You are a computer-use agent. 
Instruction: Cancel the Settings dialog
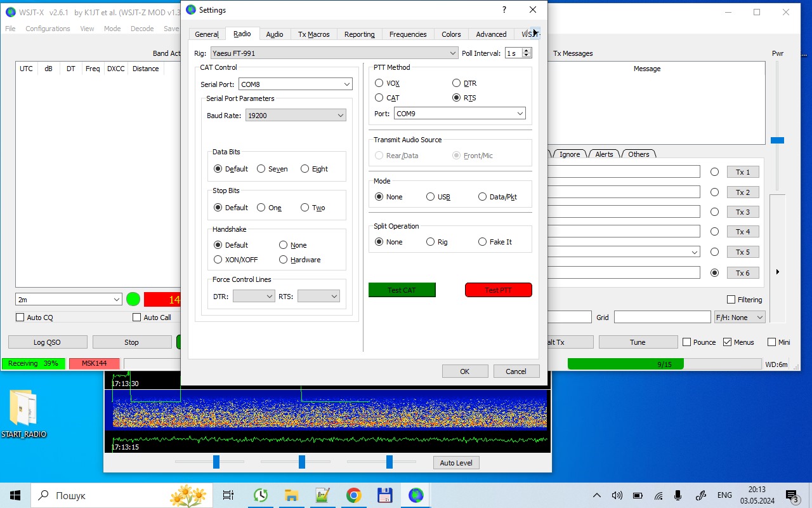pyautogui.click(x=516, y=371)
